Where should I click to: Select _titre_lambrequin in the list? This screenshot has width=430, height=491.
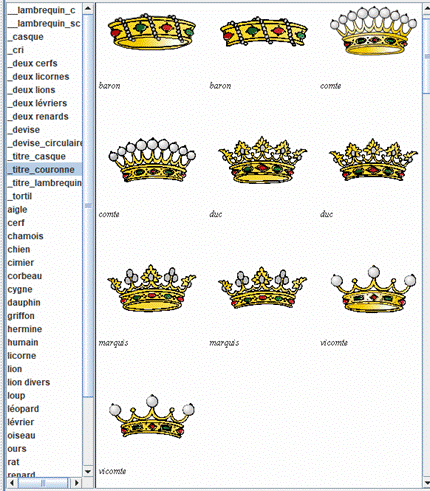click(45, 183)
